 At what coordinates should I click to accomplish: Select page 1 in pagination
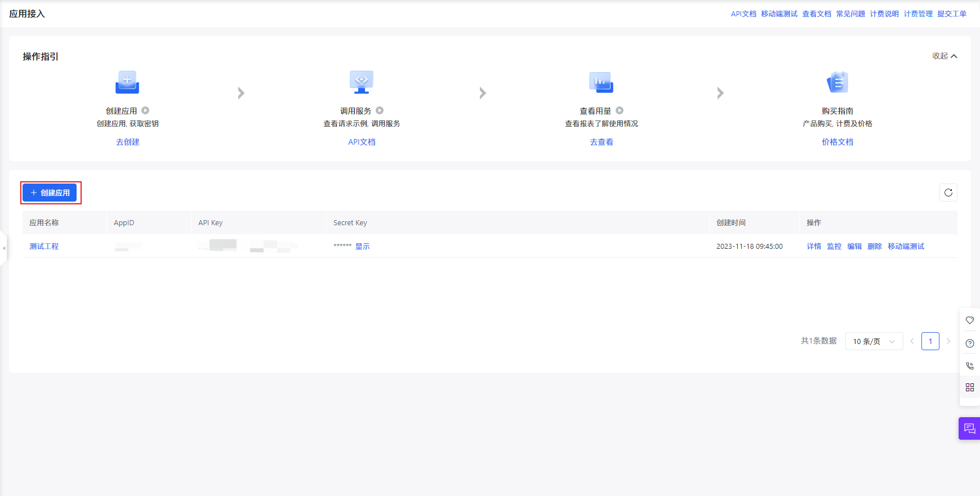[930, 341]
